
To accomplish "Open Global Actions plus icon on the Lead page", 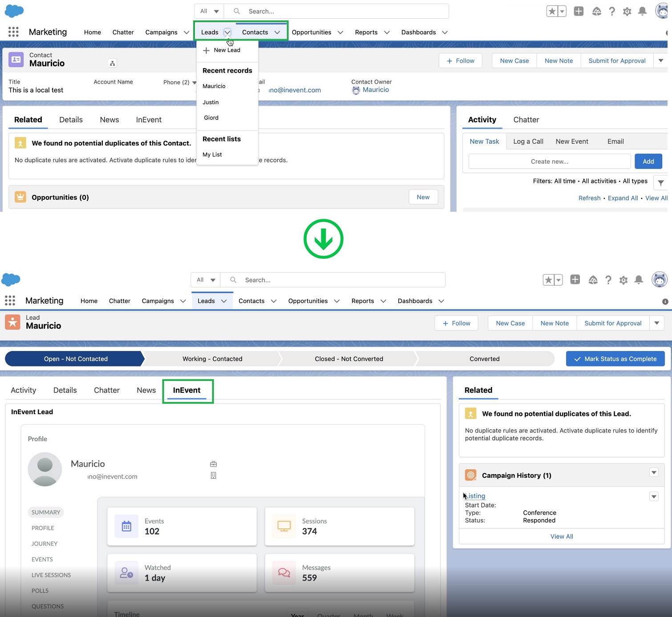I will [x=575, y=279].
